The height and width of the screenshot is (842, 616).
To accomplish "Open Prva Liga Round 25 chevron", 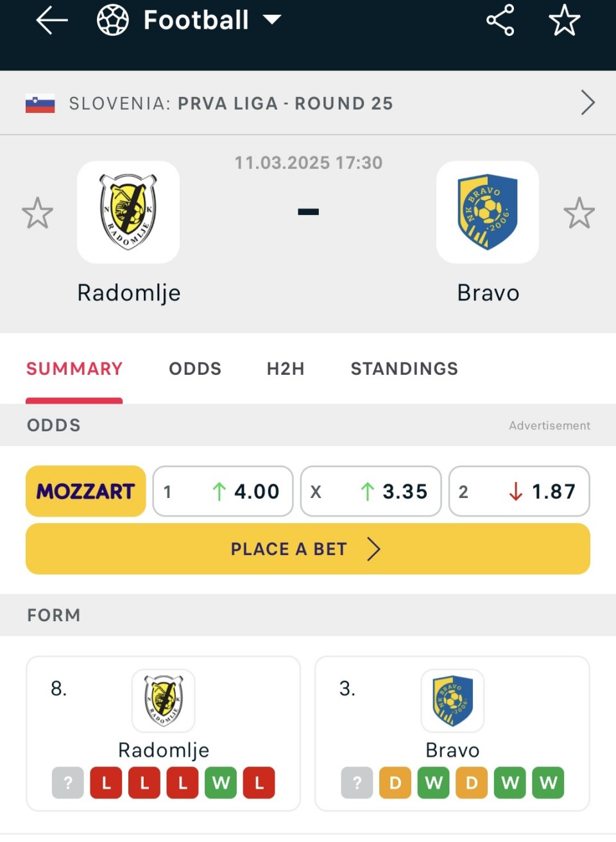I will click(587, 103).
